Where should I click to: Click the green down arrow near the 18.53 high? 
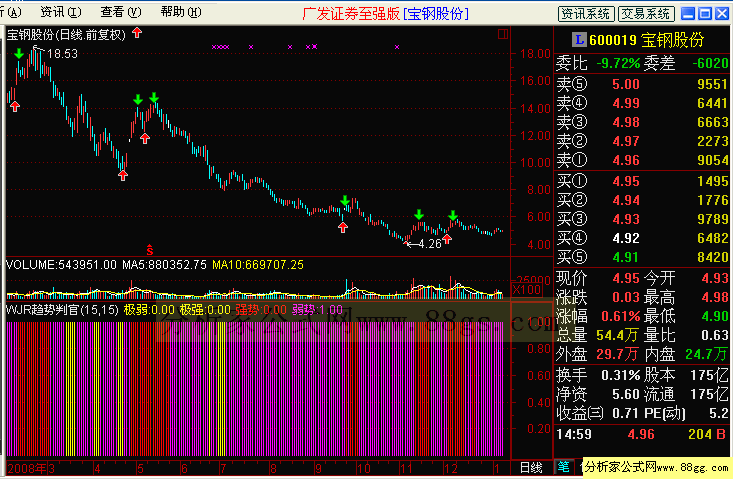[19, 53]
